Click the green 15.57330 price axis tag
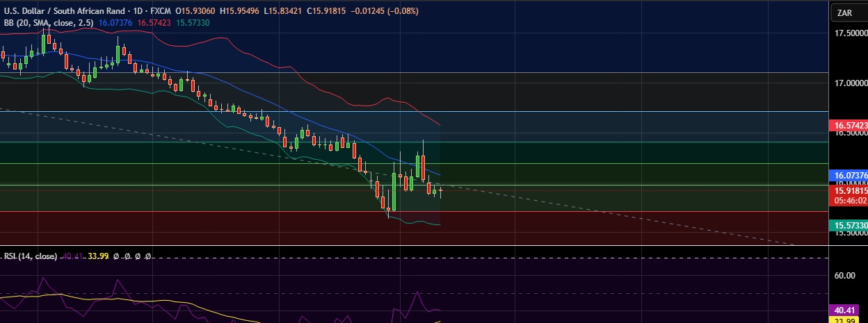Viewport: 868px width, 323px height. click(848, 226)
